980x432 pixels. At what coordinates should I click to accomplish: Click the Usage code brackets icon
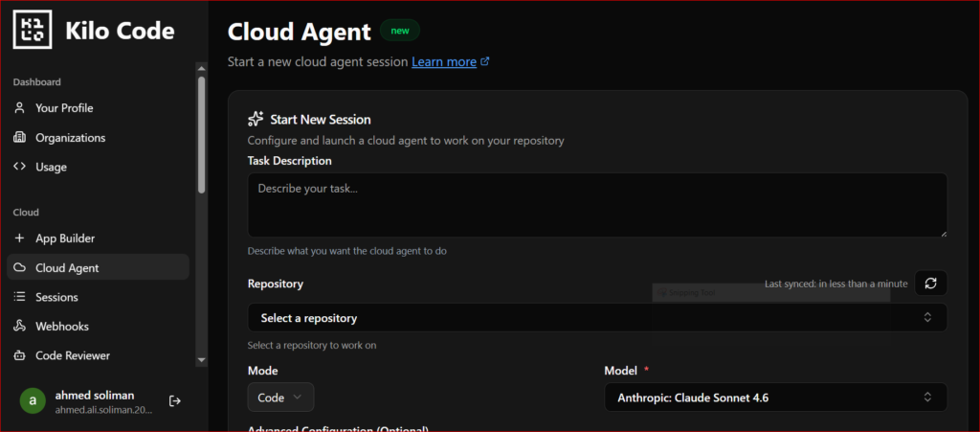pyautogui.click(x=19, y=167)
